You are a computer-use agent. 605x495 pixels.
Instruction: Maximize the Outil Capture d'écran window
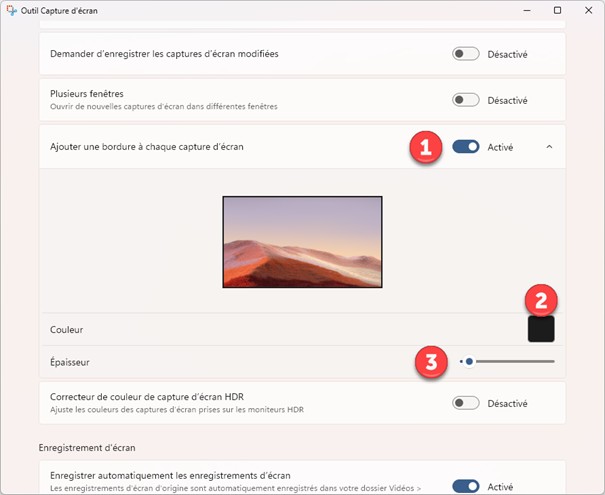(x=557, y=10)
